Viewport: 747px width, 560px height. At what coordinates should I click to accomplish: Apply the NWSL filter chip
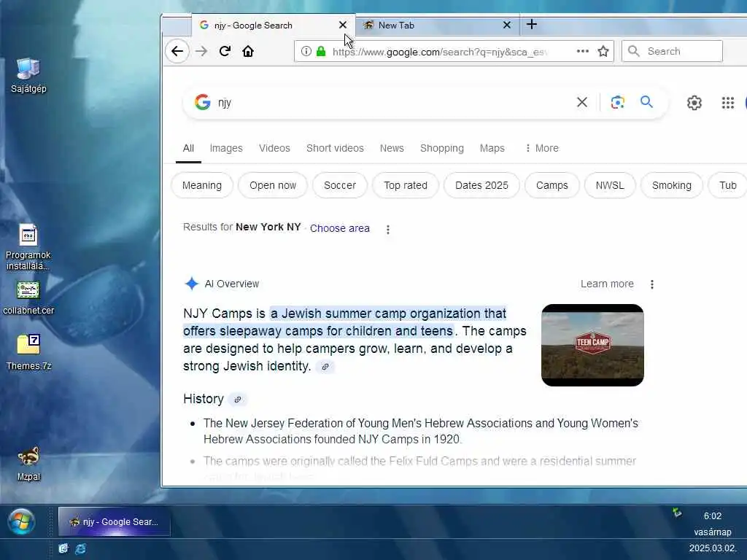pyautogui.click(x=610, y=185)
